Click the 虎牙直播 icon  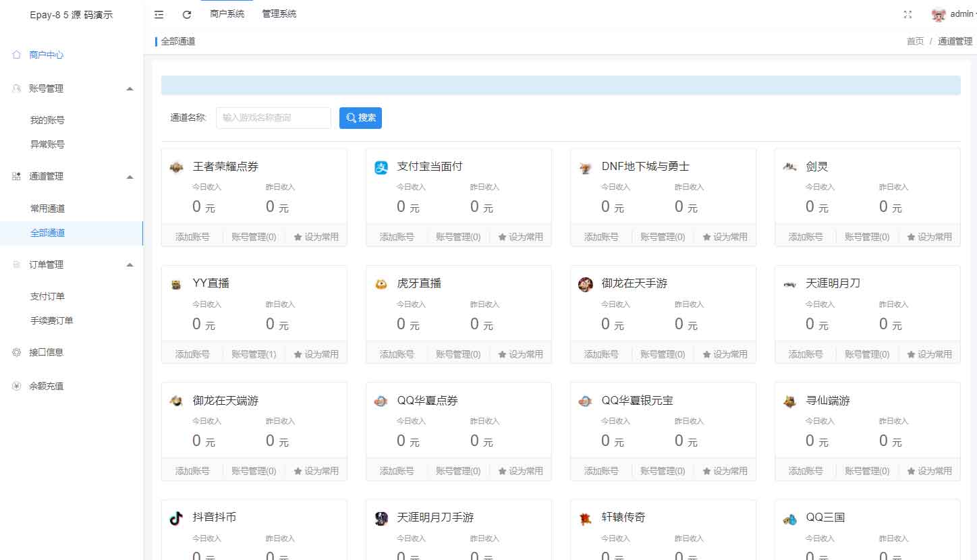tap(381, 284)
